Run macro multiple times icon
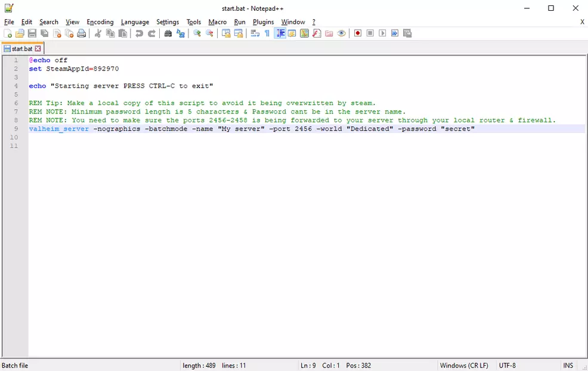Screen dimensions: 588x371 click(x=395, y=33)
